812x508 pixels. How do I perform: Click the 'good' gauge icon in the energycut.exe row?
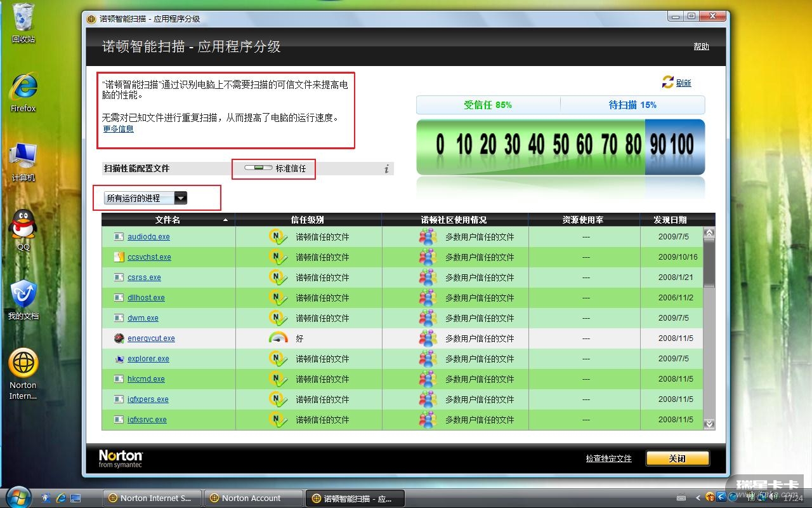278,338
